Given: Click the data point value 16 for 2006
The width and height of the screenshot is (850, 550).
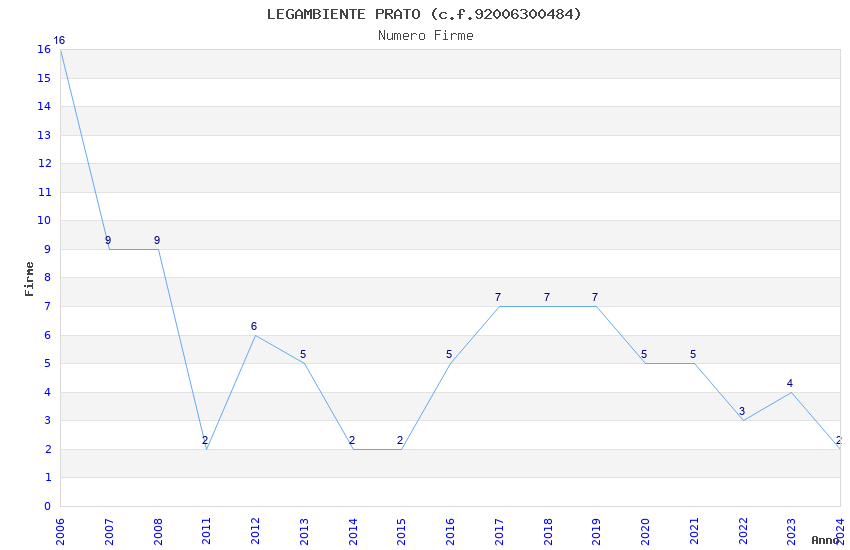Looking at the screenshot, I should point(59,40).
